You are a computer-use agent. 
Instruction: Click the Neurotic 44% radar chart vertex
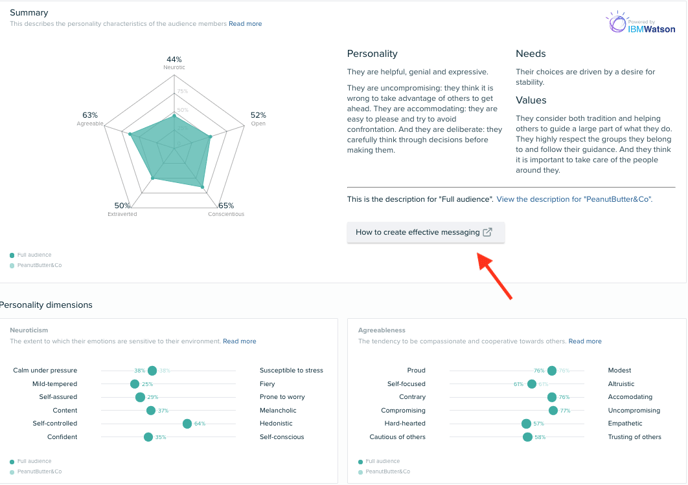[x=174, y=116]
